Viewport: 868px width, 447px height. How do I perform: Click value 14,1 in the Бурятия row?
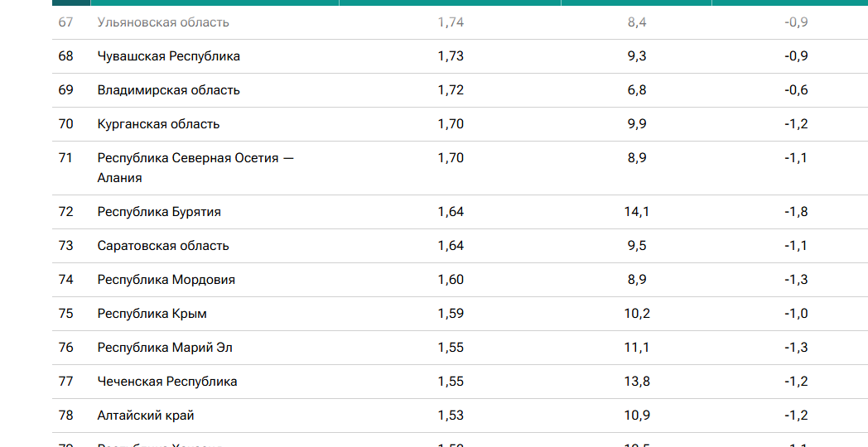pyautogui.click(x=637, y=212)
